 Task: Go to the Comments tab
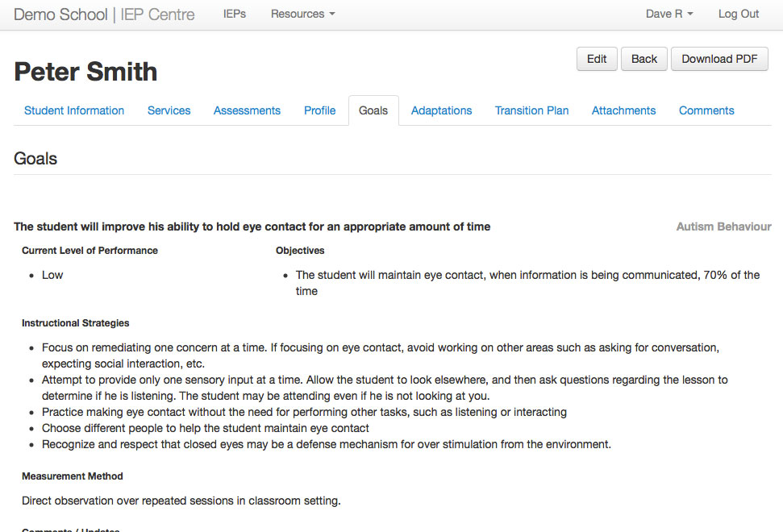click(x=706, y=110)
